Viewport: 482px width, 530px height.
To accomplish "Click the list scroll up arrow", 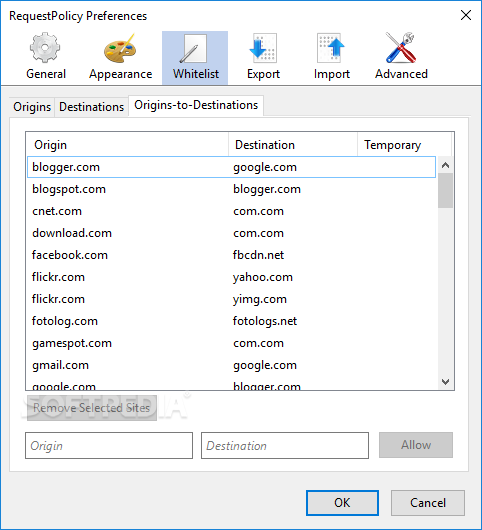I will (x=445, y=165).
